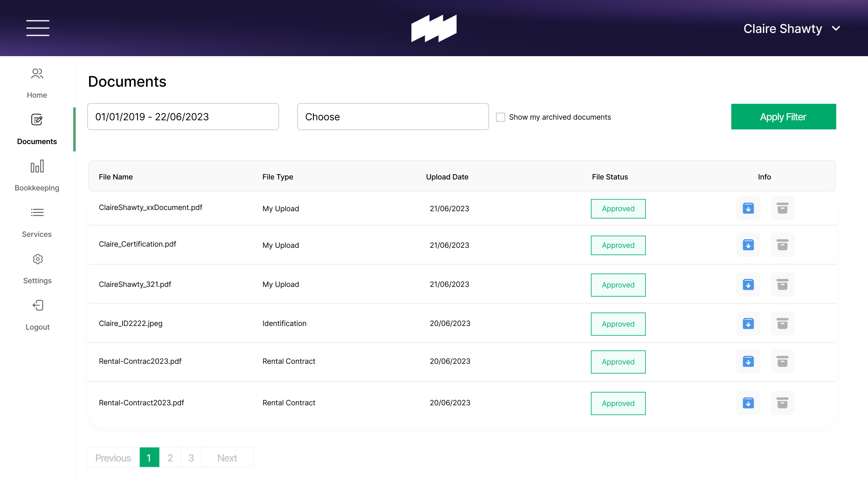Select Settings label in sidebar
The height and width of the screenshot is (481, 868).
pos(37,281)
